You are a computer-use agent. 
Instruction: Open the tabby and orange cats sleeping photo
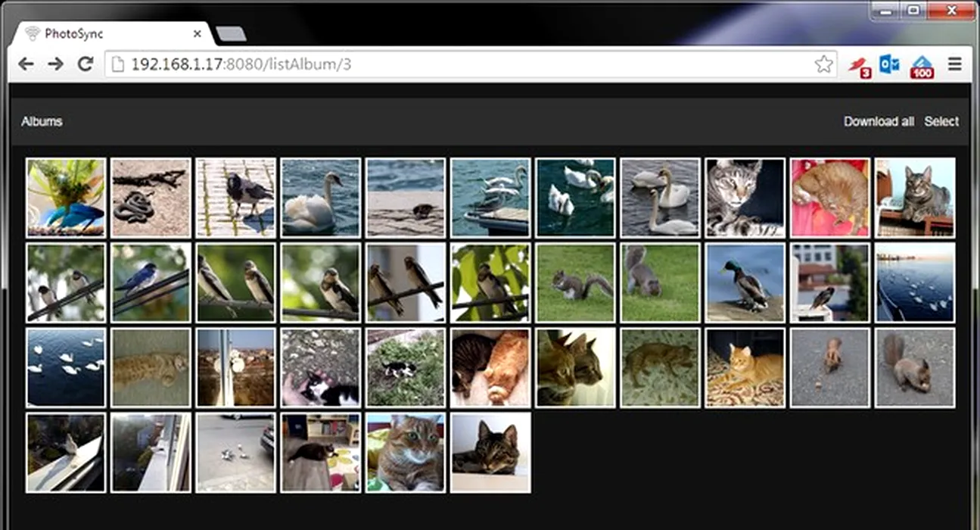coord(490,367)
